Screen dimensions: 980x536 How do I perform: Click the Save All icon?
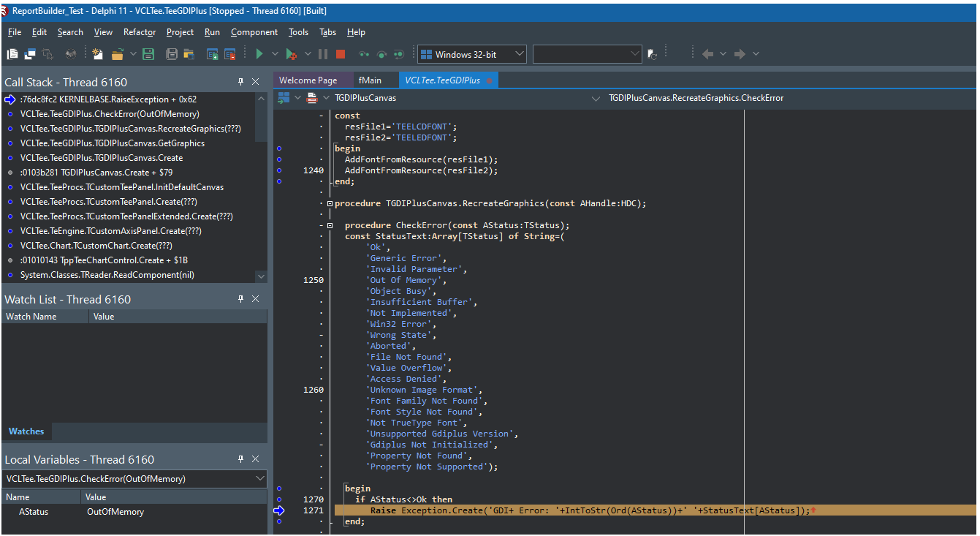point(172,54)
